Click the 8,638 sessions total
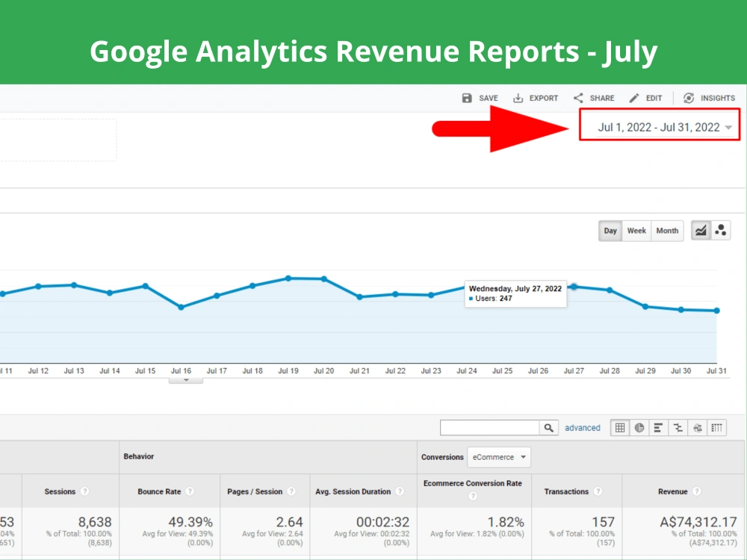The image size is (747, 560). pyautogui.click(x=95, y=522)
